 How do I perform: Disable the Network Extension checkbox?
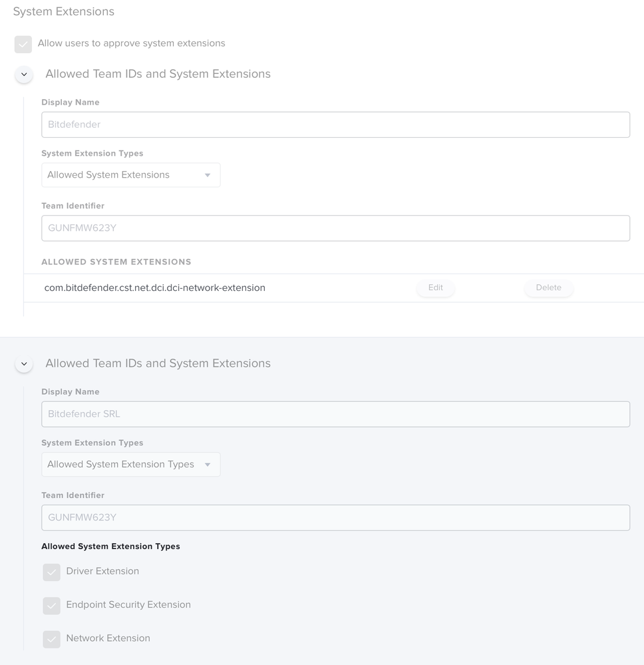51,639
